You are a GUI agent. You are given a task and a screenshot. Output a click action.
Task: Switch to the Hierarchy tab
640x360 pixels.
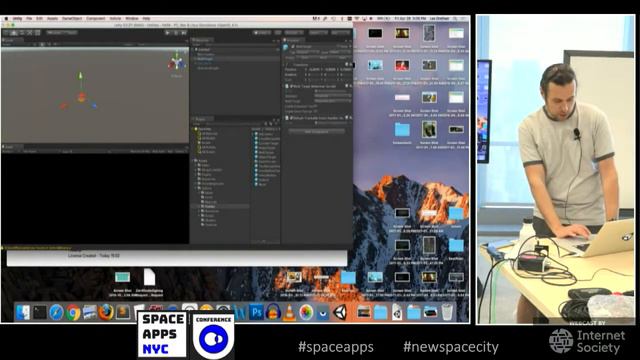pyautogui.click(x=202, y=40)
